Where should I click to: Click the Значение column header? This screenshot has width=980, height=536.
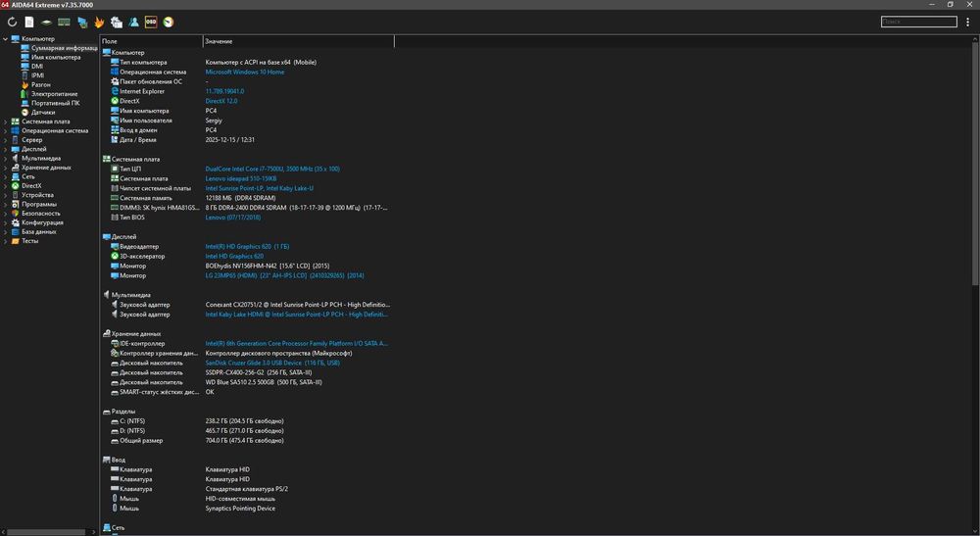(x=299, y=41)
